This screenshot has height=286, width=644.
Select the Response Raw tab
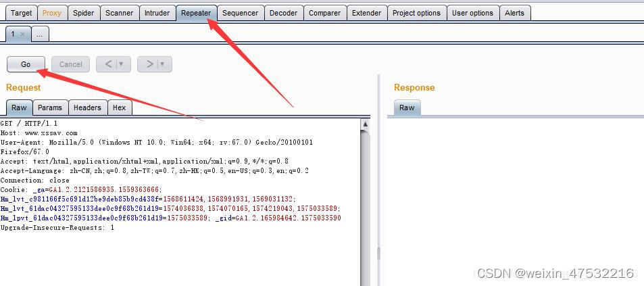(407, 108)
